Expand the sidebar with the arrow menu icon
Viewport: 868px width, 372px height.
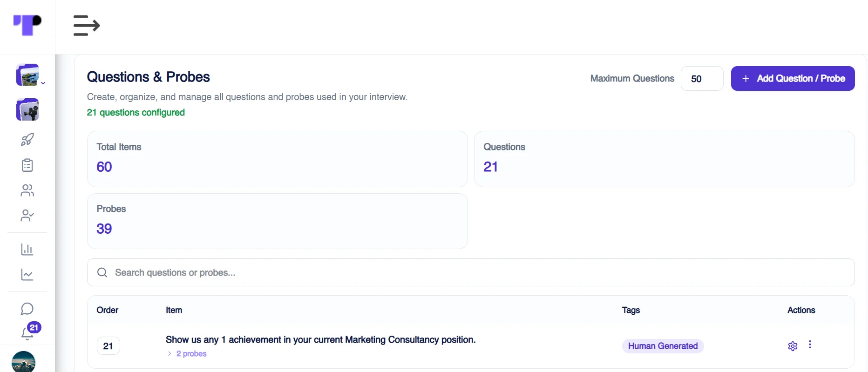87,26
